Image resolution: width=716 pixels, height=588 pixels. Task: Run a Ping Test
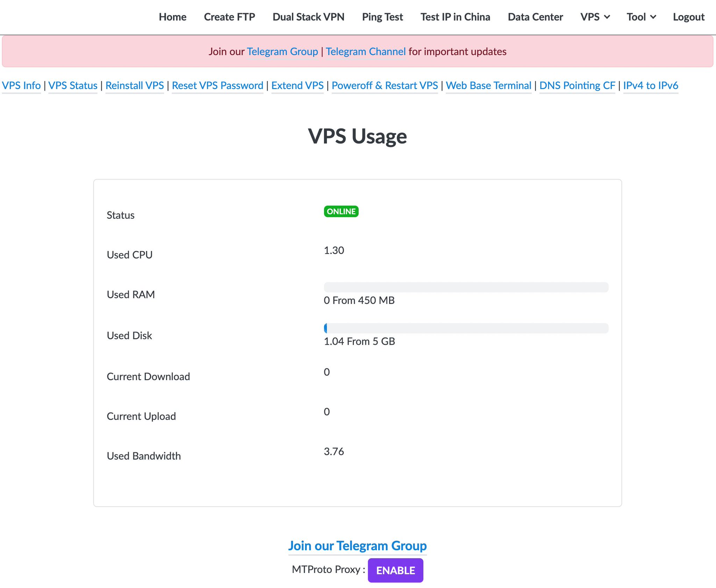(382, 17)
